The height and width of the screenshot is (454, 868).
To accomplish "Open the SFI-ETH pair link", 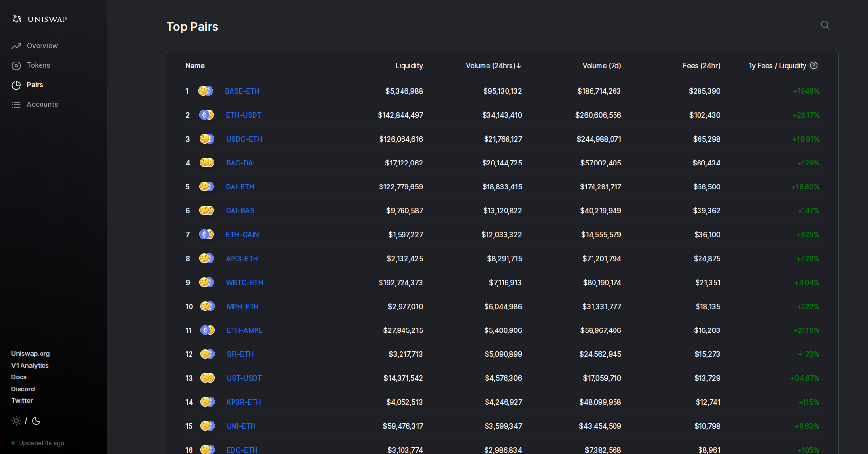I will pyautogui.click(x=240, y=354).
